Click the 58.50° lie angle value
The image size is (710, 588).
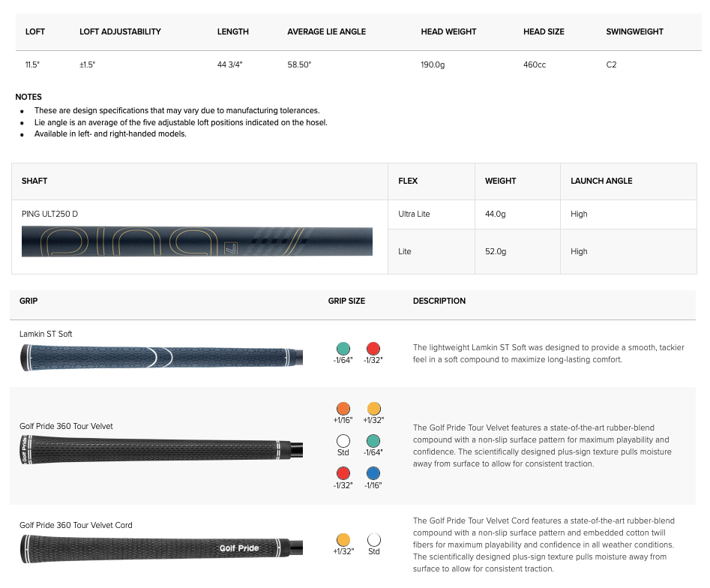coord(299,64)
